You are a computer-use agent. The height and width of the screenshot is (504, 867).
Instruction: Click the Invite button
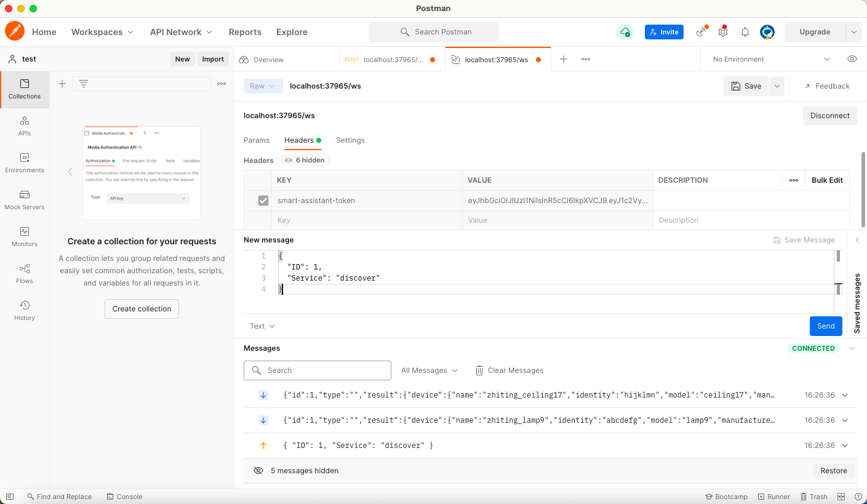click(664, 32)
